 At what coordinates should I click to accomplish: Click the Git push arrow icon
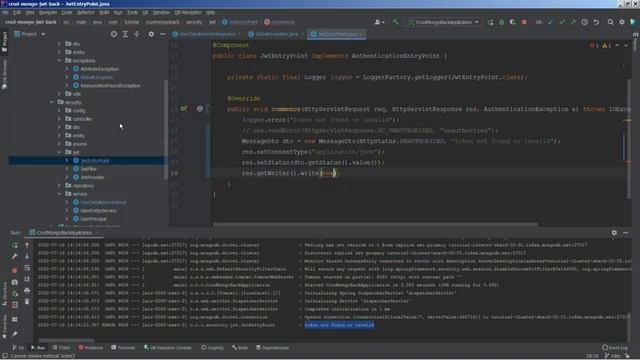coord(573,22)
